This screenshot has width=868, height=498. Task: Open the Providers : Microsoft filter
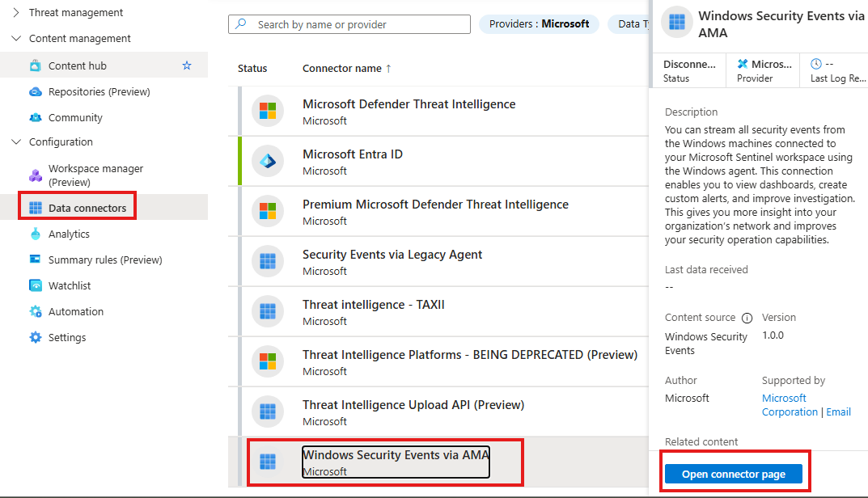[540, 23]
